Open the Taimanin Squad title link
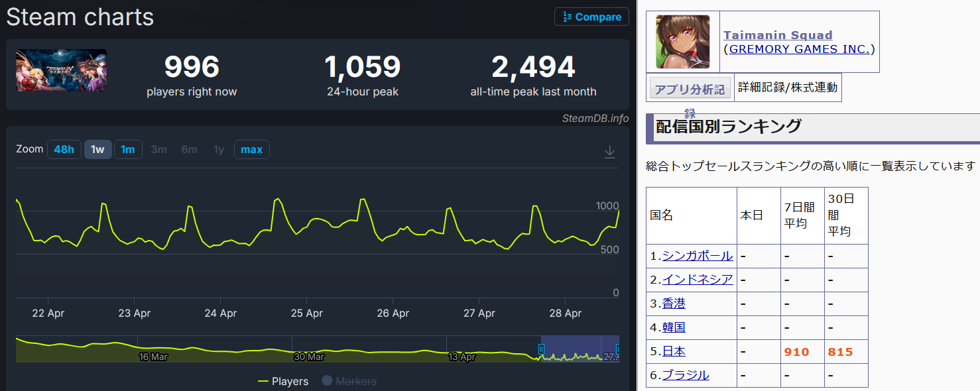Viewport: 980px width, 391px height. [x=777, y=35]
